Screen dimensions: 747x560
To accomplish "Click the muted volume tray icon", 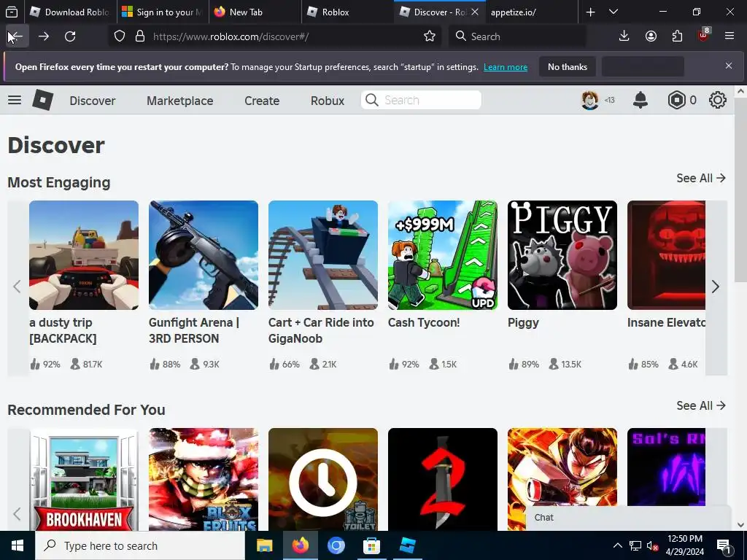I will (652, 545).
